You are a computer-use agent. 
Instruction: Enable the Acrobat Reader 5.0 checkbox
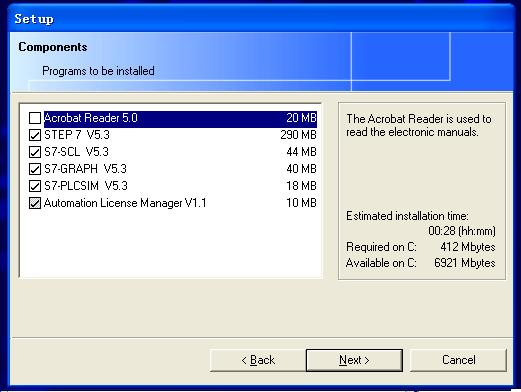tap(35, 118)
